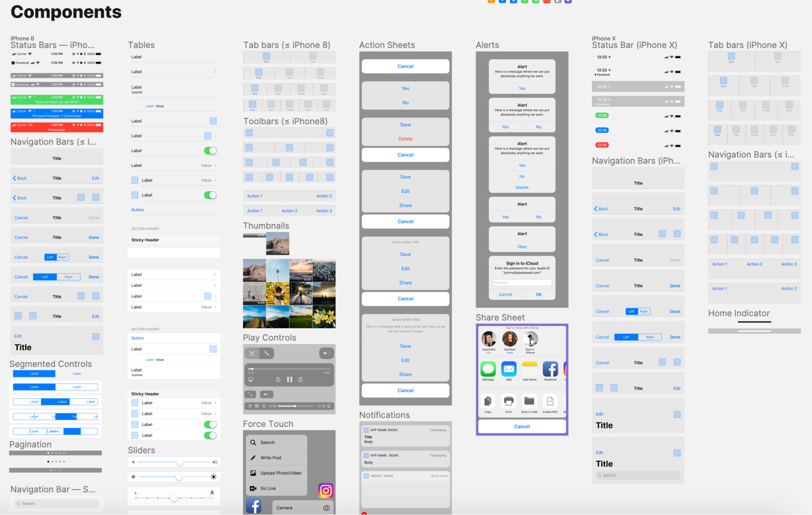Expand the first Tables Label row that shows Value with a chevron

(215, 166)
